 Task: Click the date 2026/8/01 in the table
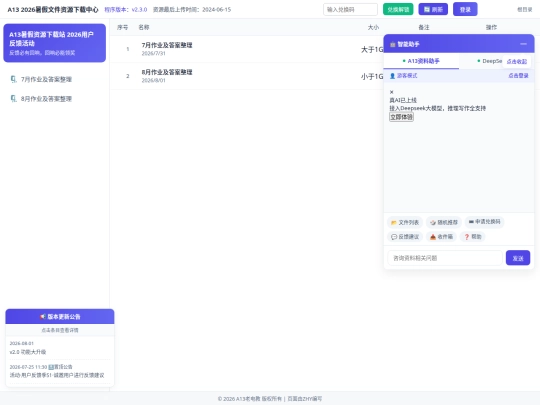point(154,80)
